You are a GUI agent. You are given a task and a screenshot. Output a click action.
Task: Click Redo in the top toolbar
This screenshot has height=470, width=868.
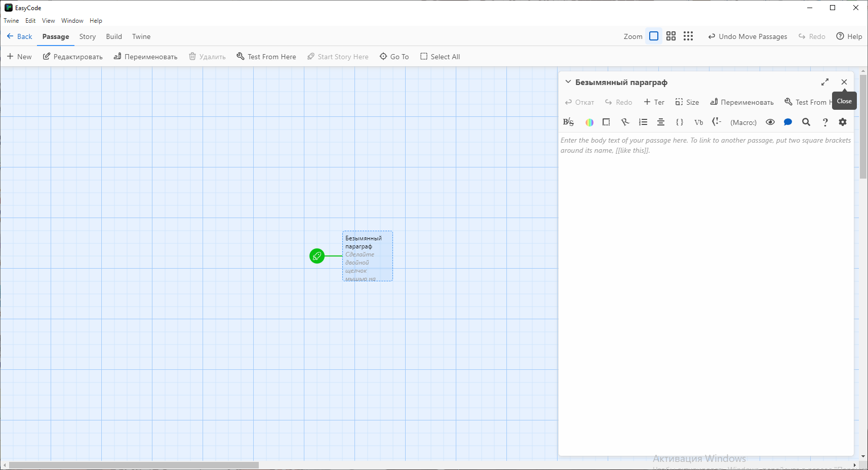pos(812,36)
